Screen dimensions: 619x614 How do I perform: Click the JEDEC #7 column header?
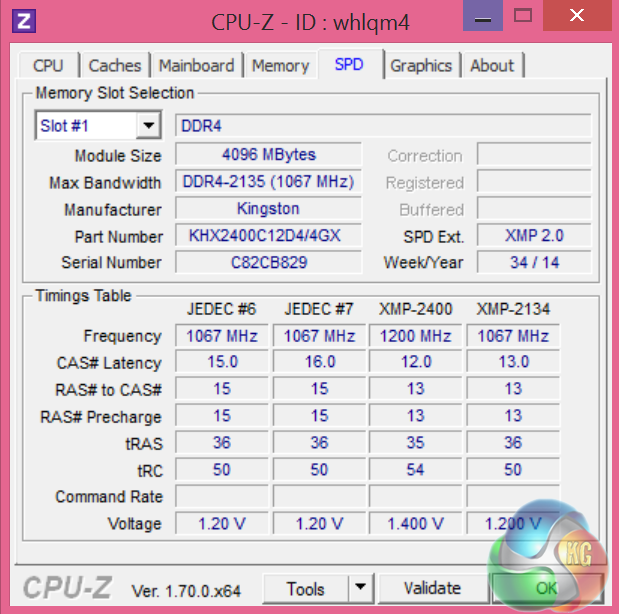pyautogui.click(x=319, y=309)
